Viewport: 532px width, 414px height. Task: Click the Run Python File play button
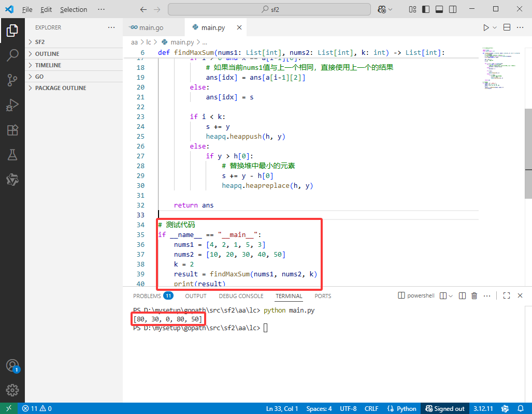486,27
